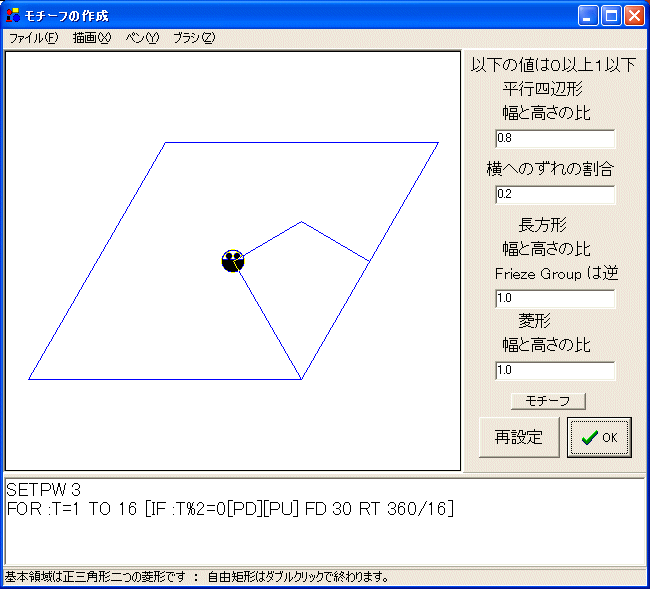Click the app icon in title bar

[x=13, y=15]
